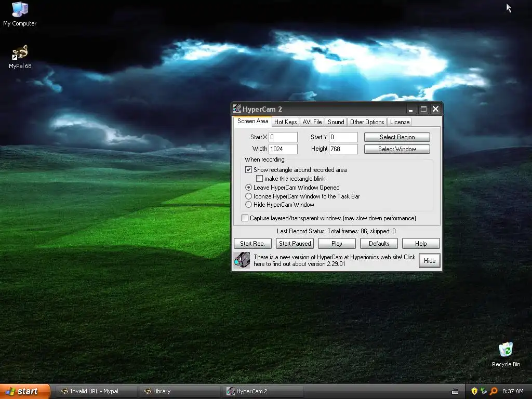The width and height of the screenshot is (532, 399).
Task: Enable make this rectangle blink
Action: [x=259, y=179]
